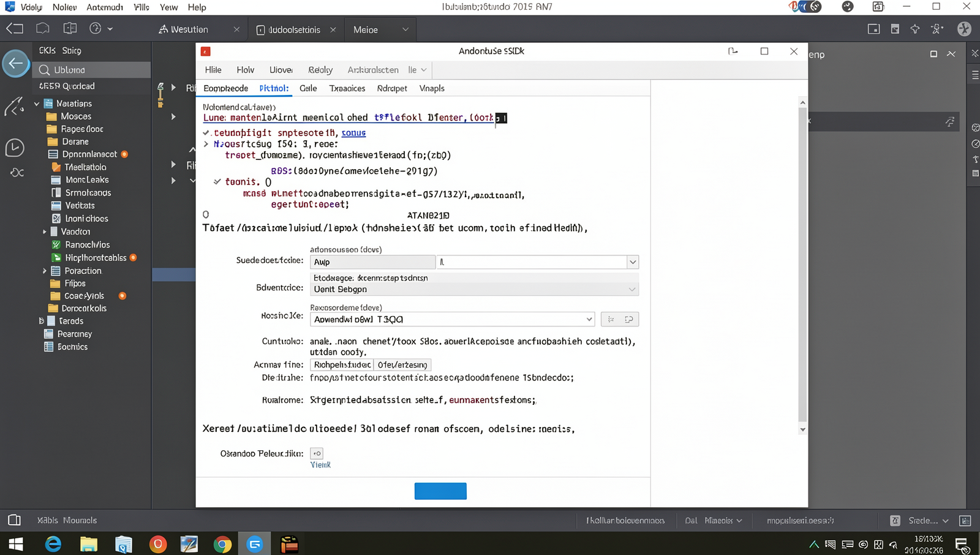Viewport: 980px width, 555px height.
Task: Open Dal Miaeois status bar dropdown
Action: pyautogui.click(x=713, y=521)
